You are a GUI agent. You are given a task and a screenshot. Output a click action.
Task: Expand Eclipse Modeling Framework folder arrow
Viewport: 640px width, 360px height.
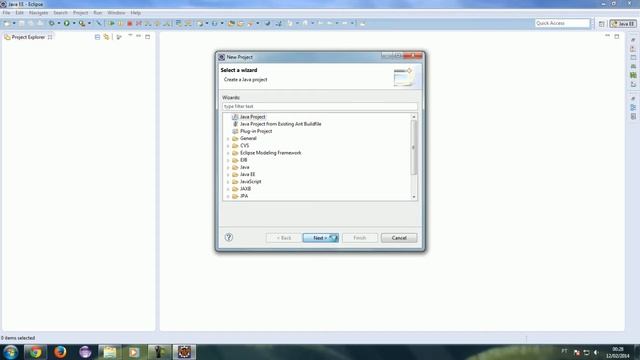click(x=228, y=153)
